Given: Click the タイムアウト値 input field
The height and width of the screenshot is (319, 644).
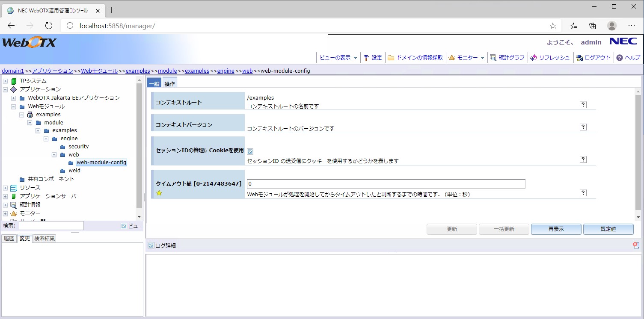Looking at the screenshot, I should coord(385,183).
